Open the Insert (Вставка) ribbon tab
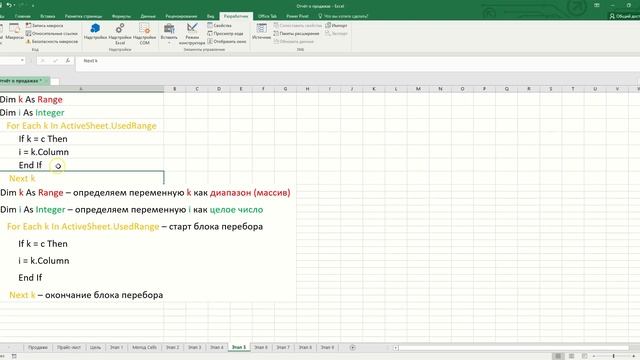 pyautogui.click(x=48, y=16)
